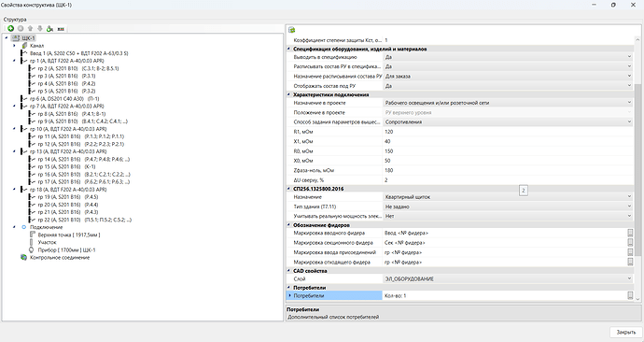
Task: Expand the Потребители property row
Action: (289, 295)
